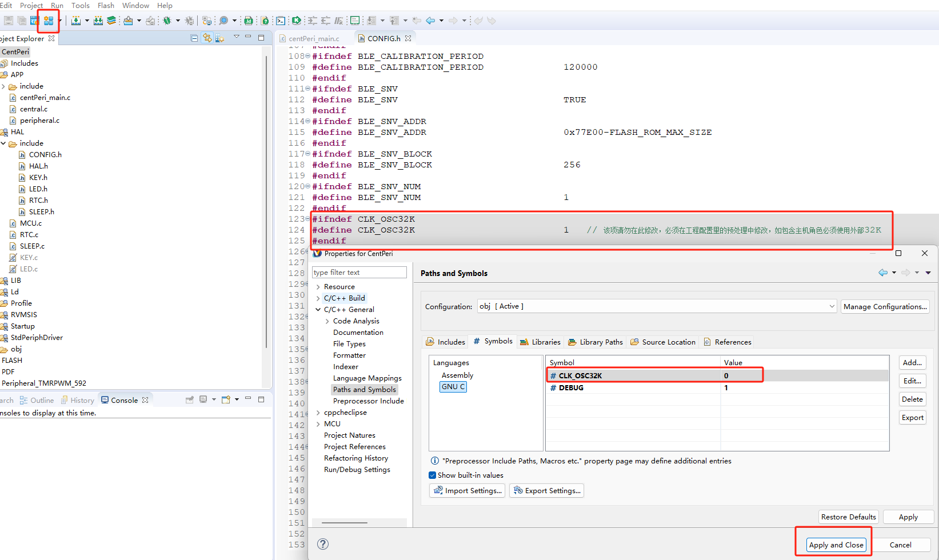
Task: Open the Run menu
Action: (57, 5)
